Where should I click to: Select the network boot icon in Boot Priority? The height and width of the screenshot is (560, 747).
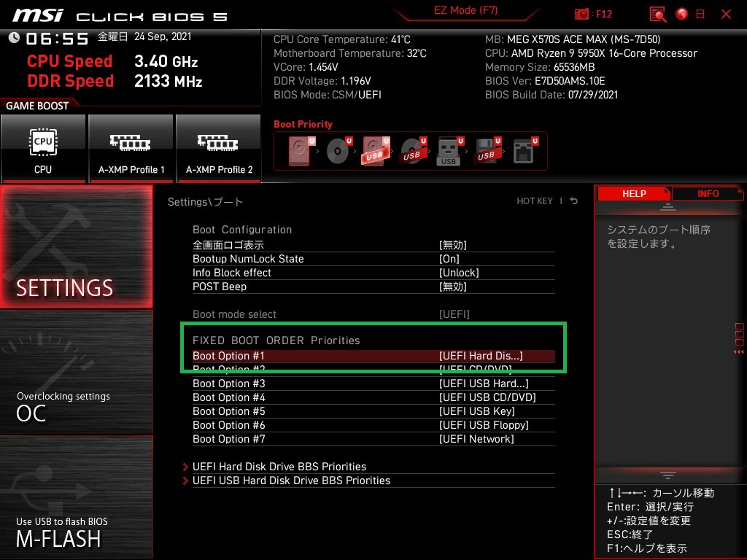pyautogui.click(x=523, y=151)
